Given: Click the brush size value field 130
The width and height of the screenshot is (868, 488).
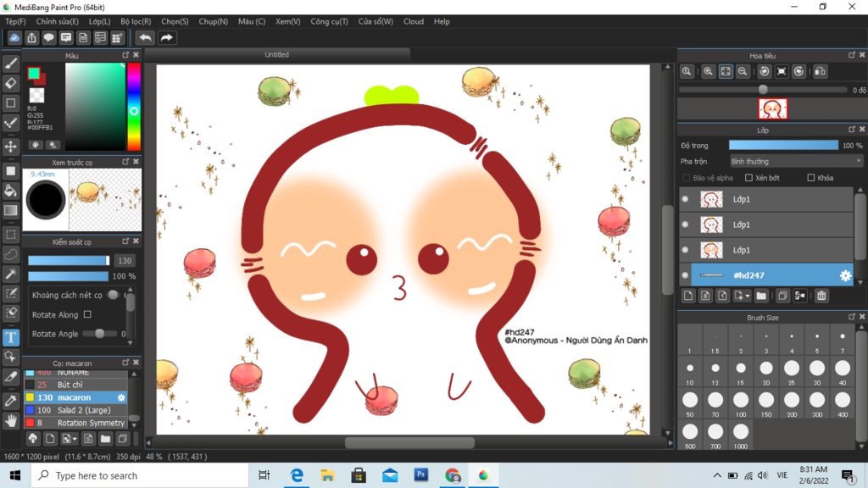Looking at the screenshot, I should [125, 261].
